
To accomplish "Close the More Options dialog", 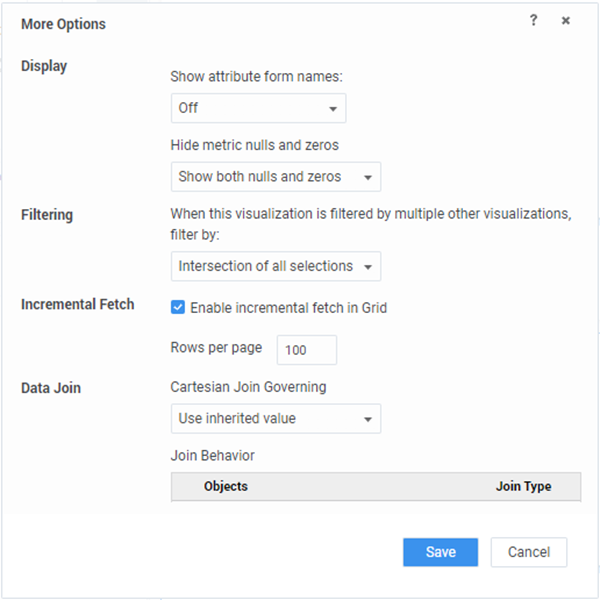I will (566, 21).
